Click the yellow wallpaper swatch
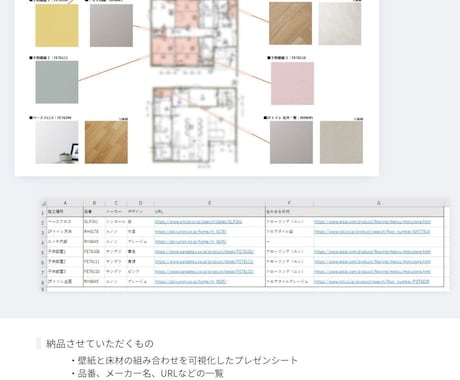The height and width of the screenshot is (380, 460). tap(57, 25)
